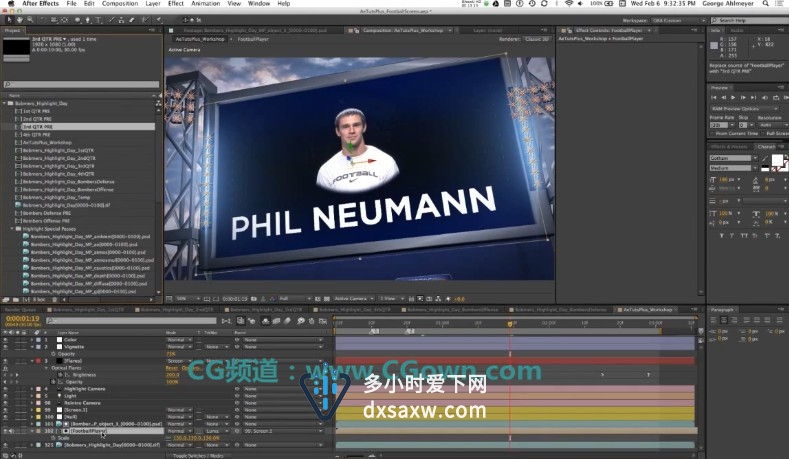Image resolution: width=789 pixels, height=459 pixels.
Task: Enable Full Screen checkbox in Preview
Action: (762, 133)
